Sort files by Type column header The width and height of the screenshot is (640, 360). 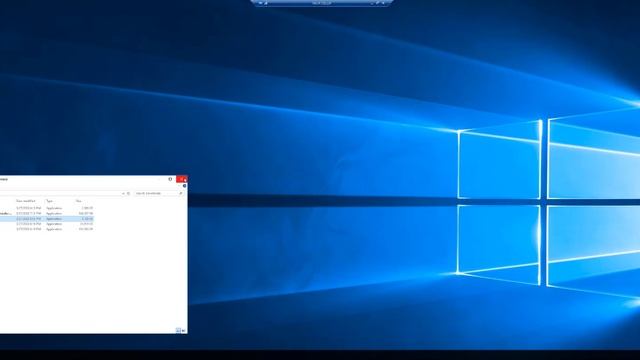(x=49, y=201)
